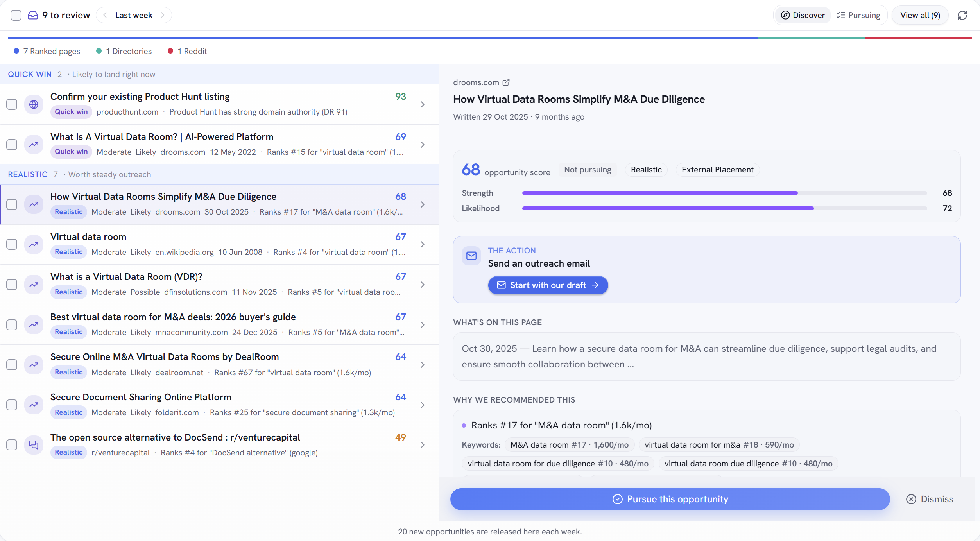Click the trend icon on the Wikipedia 'Virtual data room' row
980x541 pixels.
pyautogui.click(x=34, y=244)
